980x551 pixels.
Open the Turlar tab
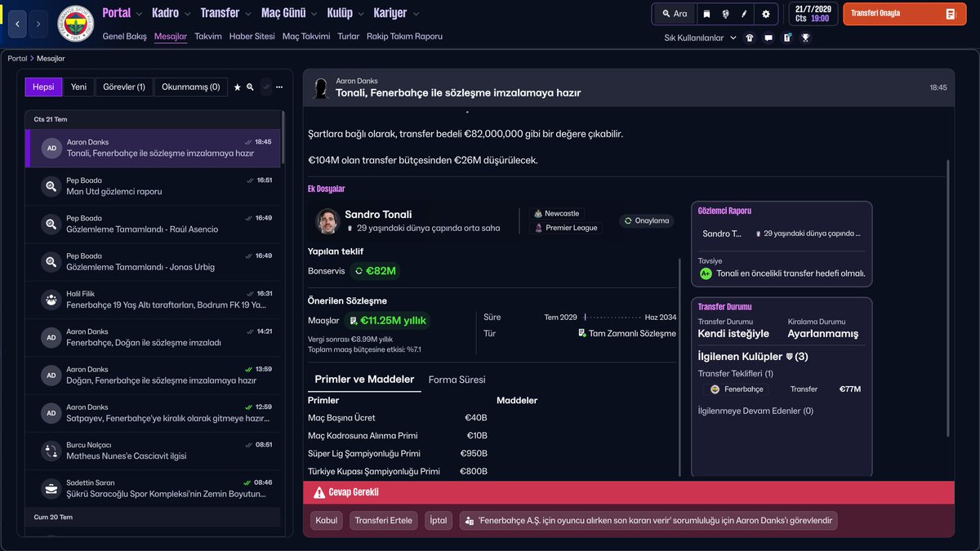[349, 37]
